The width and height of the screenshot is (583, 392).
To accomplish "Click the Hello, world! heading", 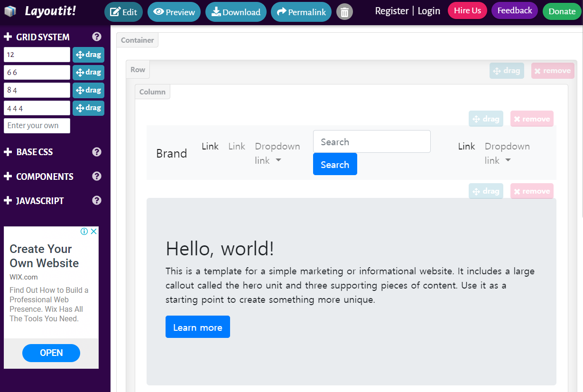I will coord(220,248).
